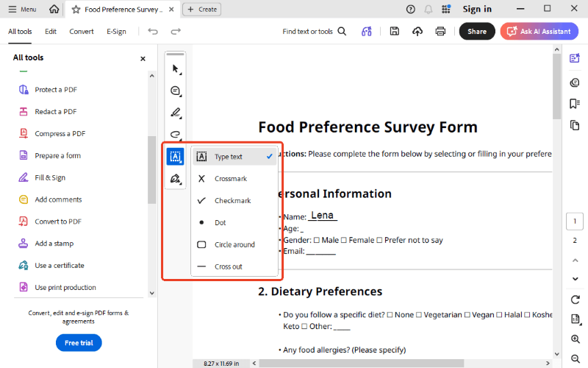588x368 pixels.
Task: Select the arrow selection tool
Action: coord(176,69)
